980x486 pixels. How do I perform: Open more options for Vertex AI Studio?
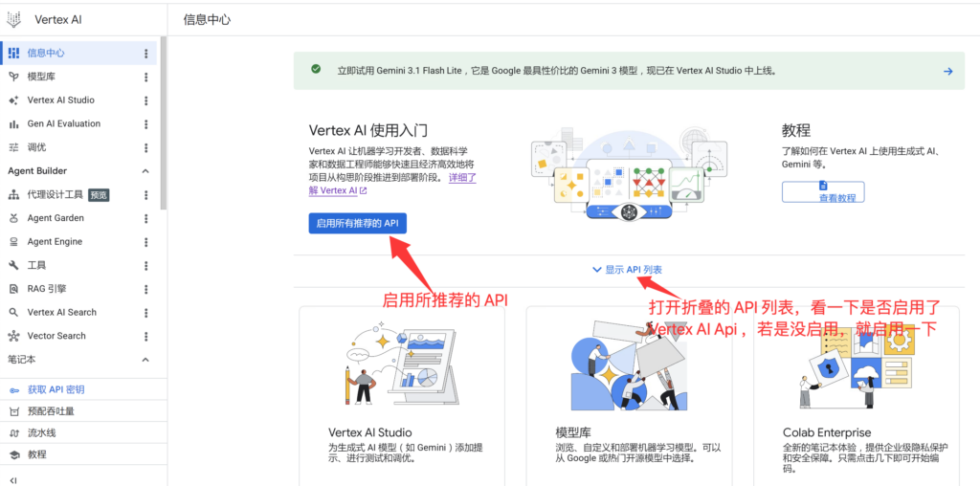click(146, 100)
